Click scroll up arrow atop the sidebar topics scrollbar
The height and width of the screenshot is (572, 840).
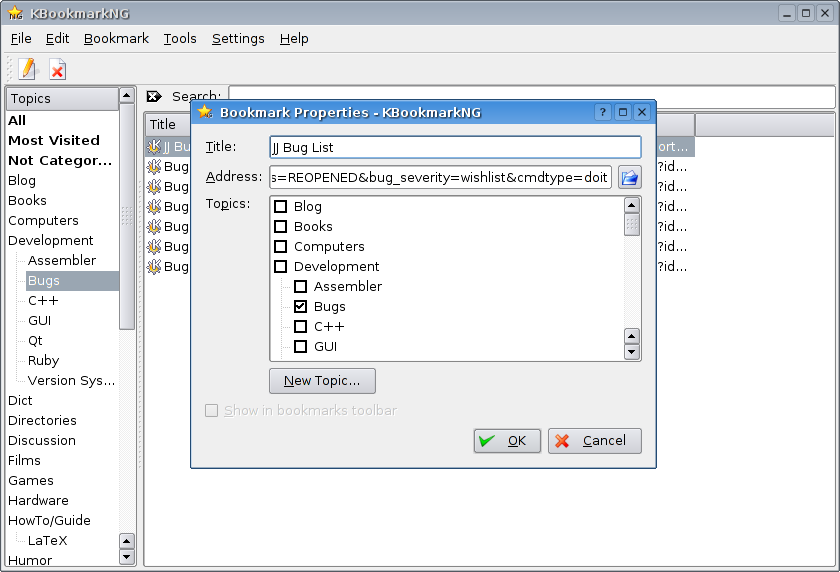coord(126,95)
